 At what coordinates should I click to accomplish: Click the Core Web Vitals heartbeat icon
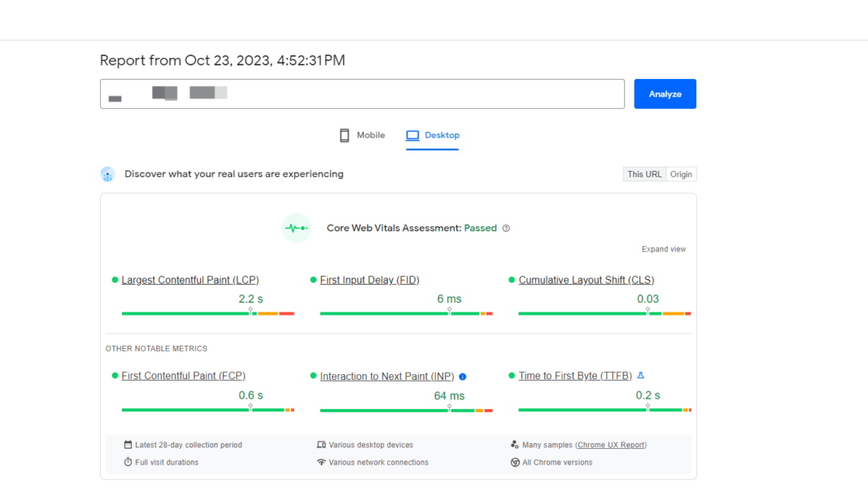point(296,228)
